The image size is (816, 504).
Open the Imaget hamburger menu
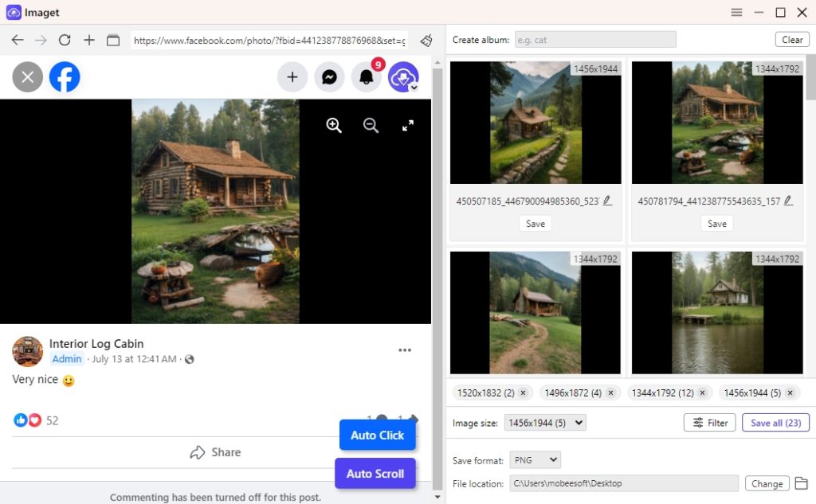tap(736, 12)
